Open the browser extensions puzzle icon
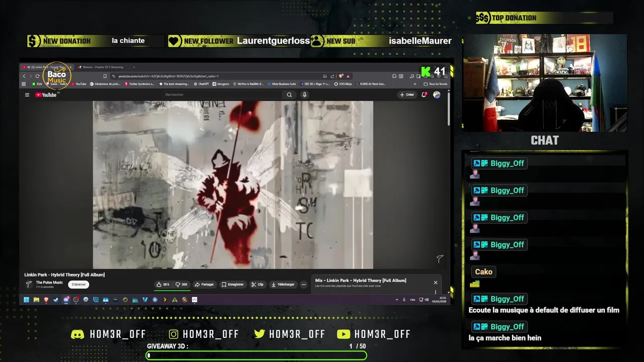 [394, 76]
